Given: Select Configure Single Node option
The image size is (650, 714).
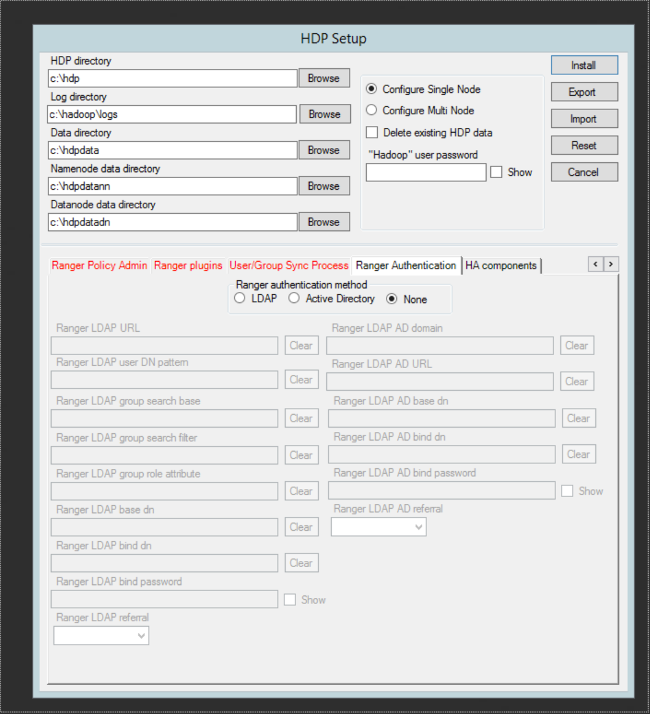Looking at the screenshot, I should tap(372, 89).
